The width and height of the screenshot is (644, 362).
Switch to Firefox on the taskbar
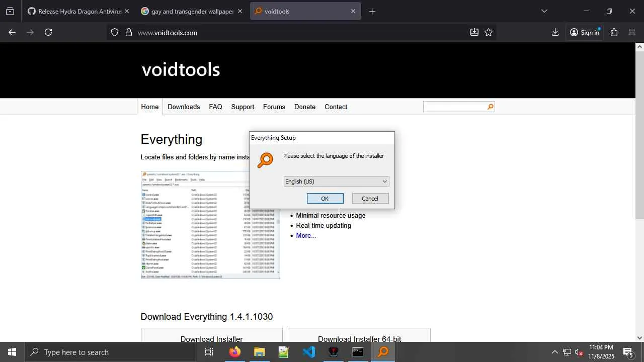click(x=235, y=352)
